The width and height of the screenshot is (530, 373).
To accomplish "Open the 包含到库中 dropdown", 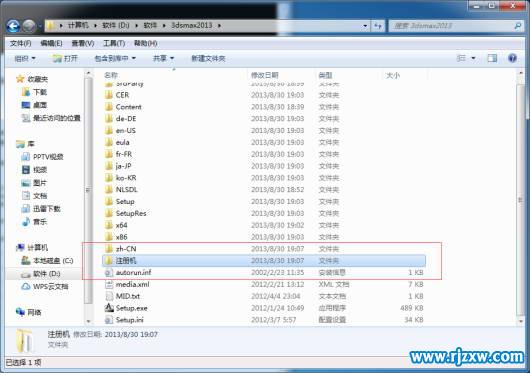I will click(x=115, y=58).
